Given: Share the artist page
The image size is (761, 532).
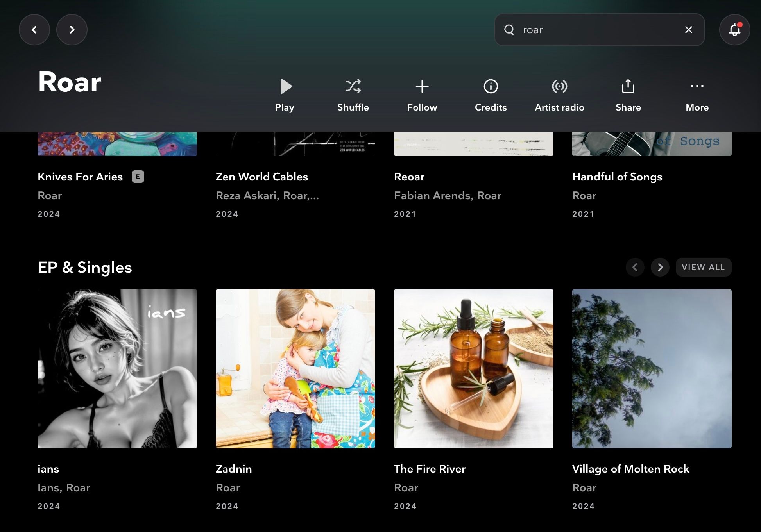Looking at the screenshot, I should tap(628, 95).
